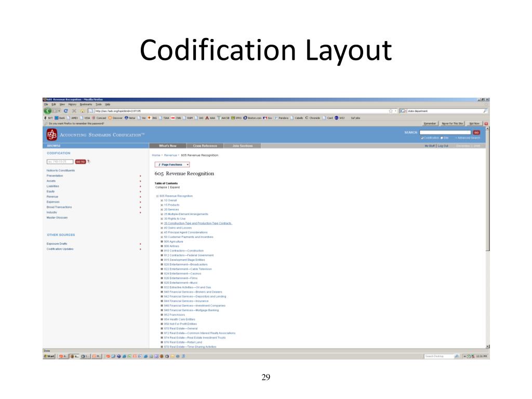
Task: Expand the Presentation menu arrow
Action: coord(140,176)
